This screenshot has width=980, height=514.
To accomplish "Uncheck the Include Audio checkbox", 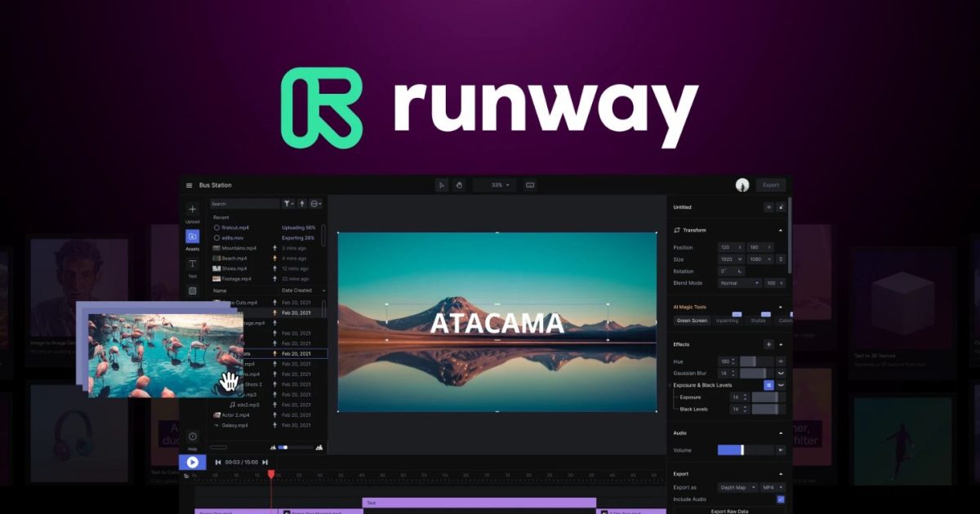I will tap(781, 498).
